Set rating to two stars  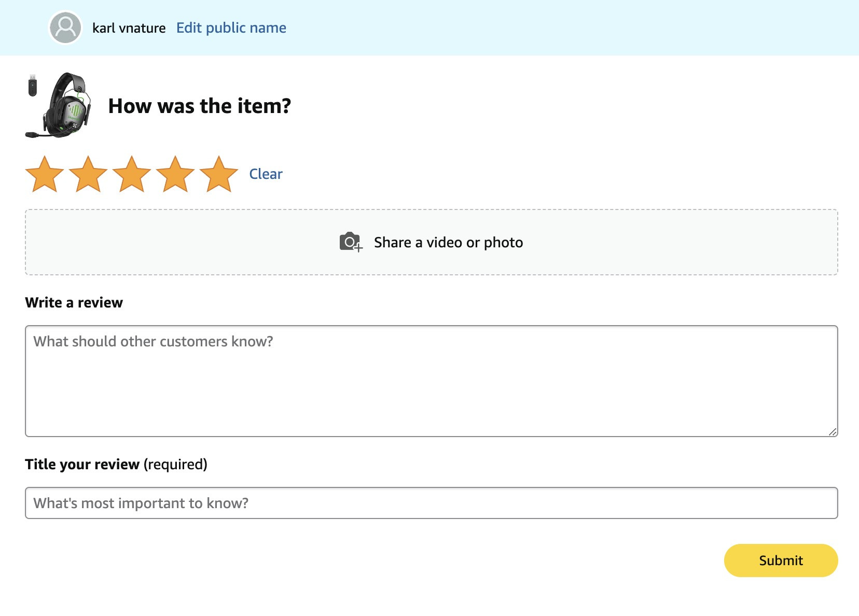click(88, 174)
